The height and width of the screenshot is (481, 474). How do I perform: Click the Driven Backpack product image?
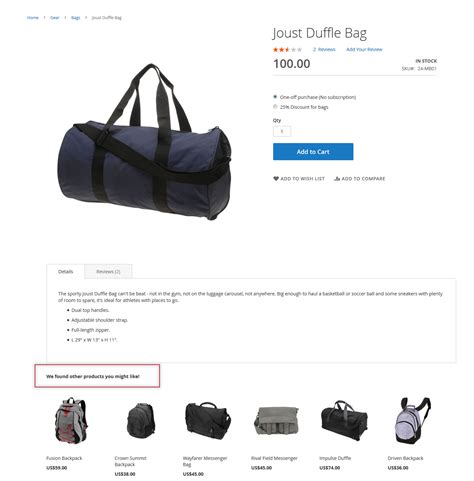412,421
